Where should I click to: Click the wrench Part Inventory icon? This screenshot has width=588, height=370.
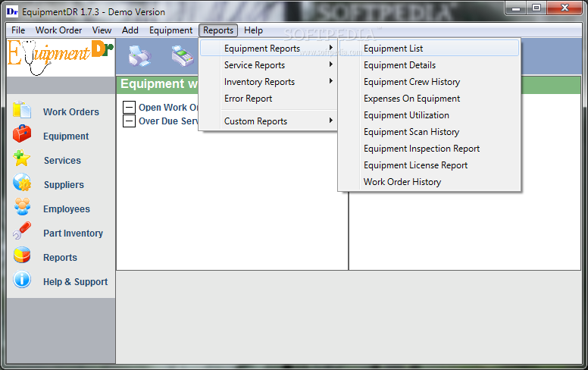pos(22,230)
